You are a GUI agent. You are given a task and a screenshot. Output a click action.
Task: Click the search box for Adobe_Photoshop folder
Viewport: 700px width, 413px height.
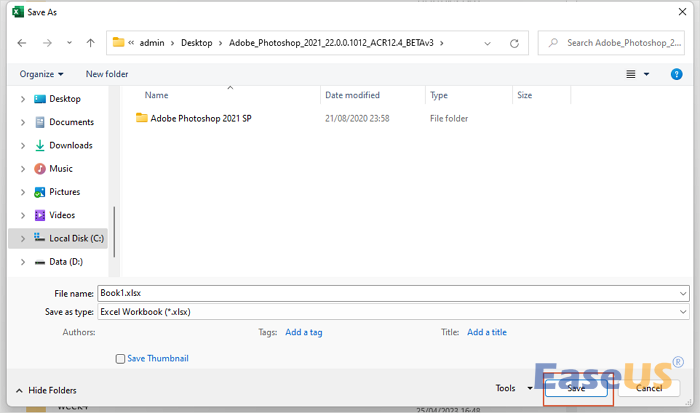pyautogui.click(x=611, y=43)
